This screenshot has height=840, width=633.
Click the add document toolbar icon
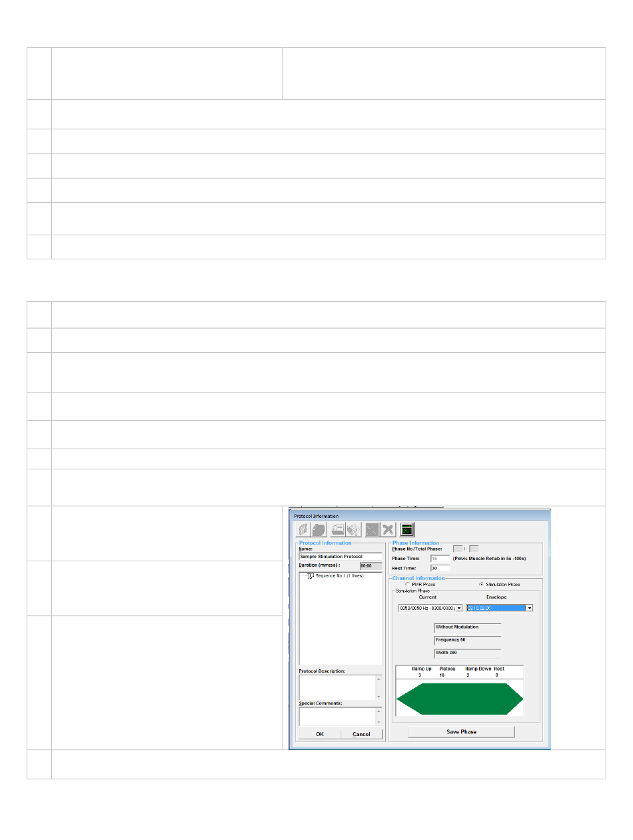coord(338,529)
